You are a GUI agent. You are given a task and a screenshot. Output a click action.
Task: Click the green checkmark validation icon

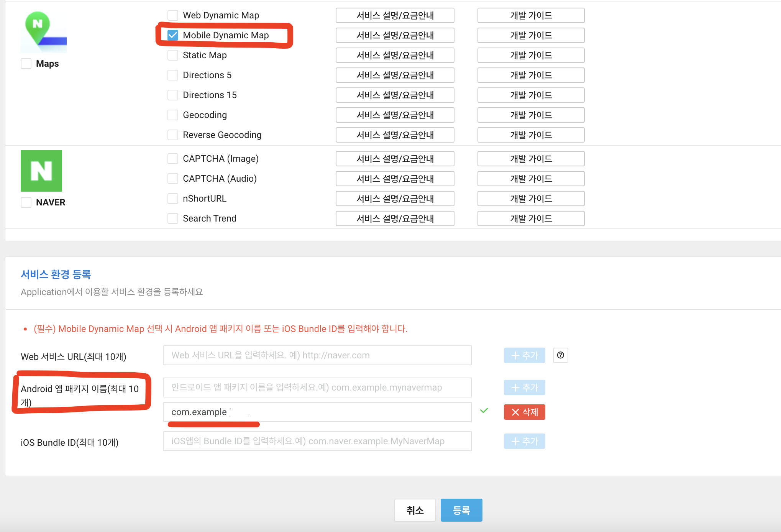point(484,410)
